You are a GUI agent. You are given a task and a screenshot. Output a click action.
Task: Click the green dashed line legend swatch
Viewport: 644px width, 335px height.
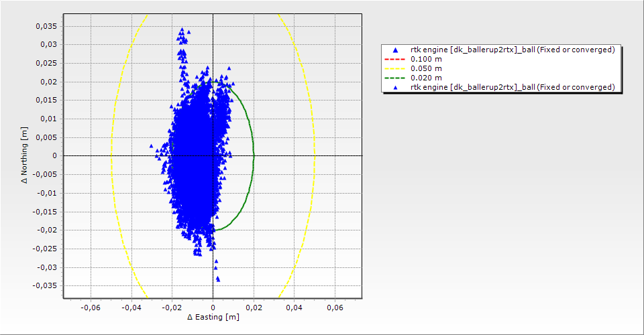point(394,78)
